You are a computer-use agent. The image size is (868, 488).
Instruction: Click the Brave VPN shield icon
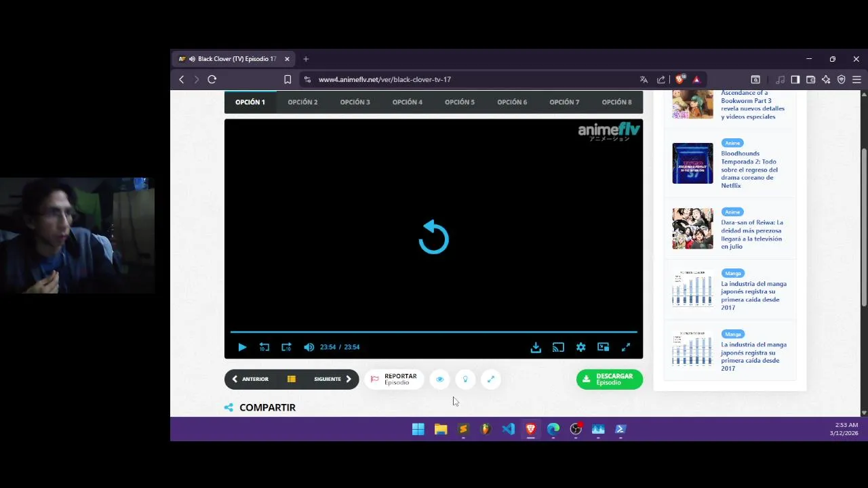pos(842,79)
